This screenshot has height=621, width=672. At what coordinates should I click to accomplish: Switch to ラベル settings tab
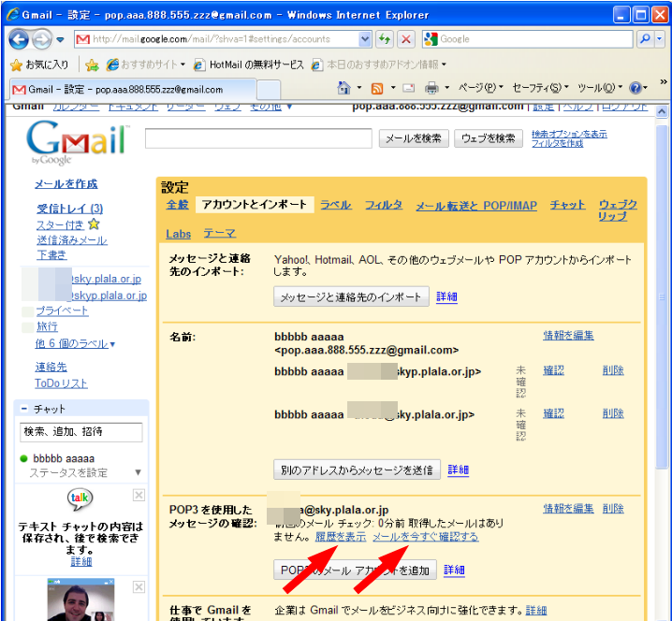336,205
